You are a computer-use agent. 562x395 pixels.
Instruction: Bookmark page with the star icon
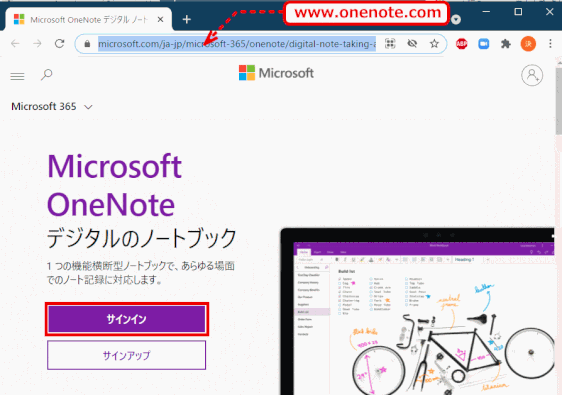click(434, 44)
